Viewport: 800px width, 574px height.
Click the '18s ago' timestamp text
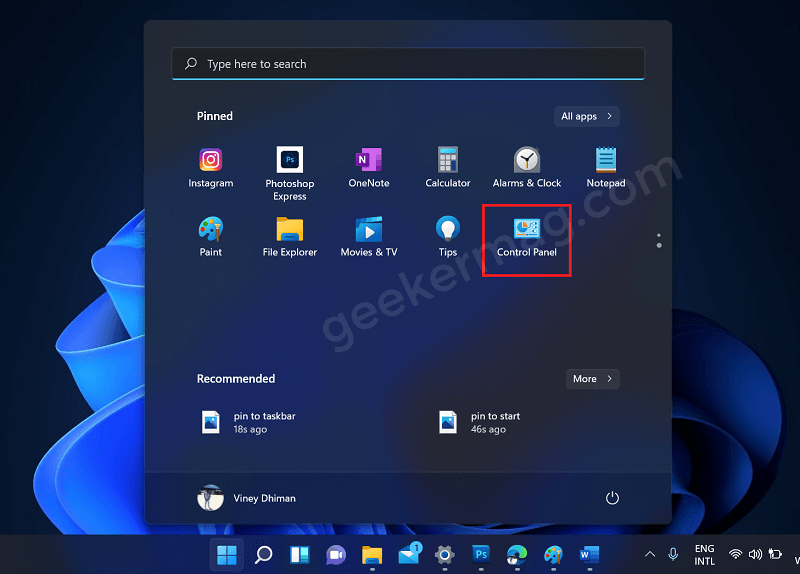coord(250,430)
